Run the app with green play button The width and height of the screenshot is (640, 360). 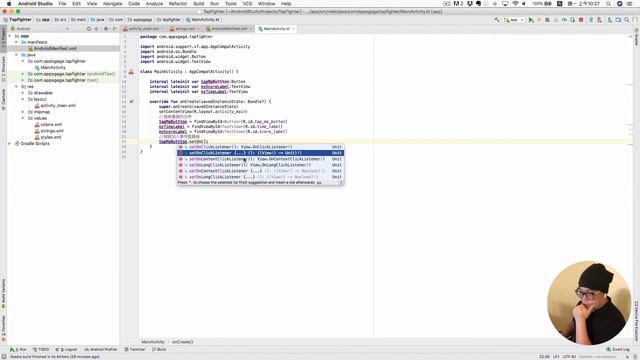pyautogui.click(x=531, y=20)
